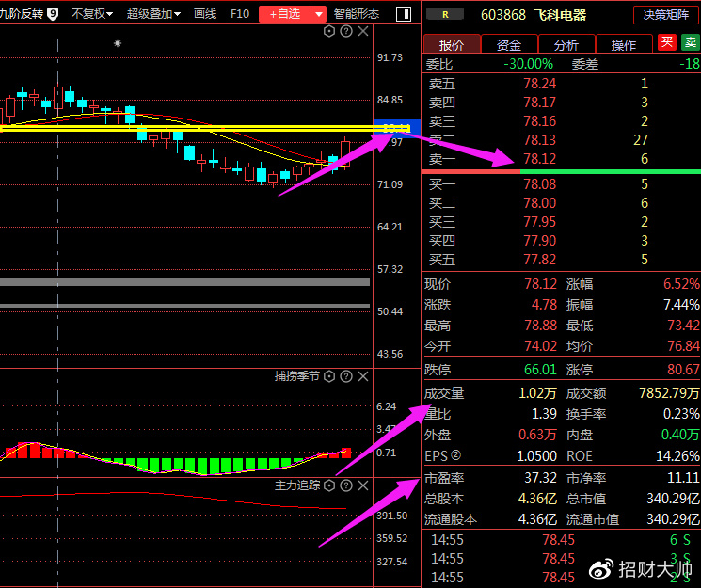Image resolution: width=701 pixels, height=588 pixels.
Task: Open 捕捞季节 indicator settings hexagon icon
Action: click(x=329, y=376)
